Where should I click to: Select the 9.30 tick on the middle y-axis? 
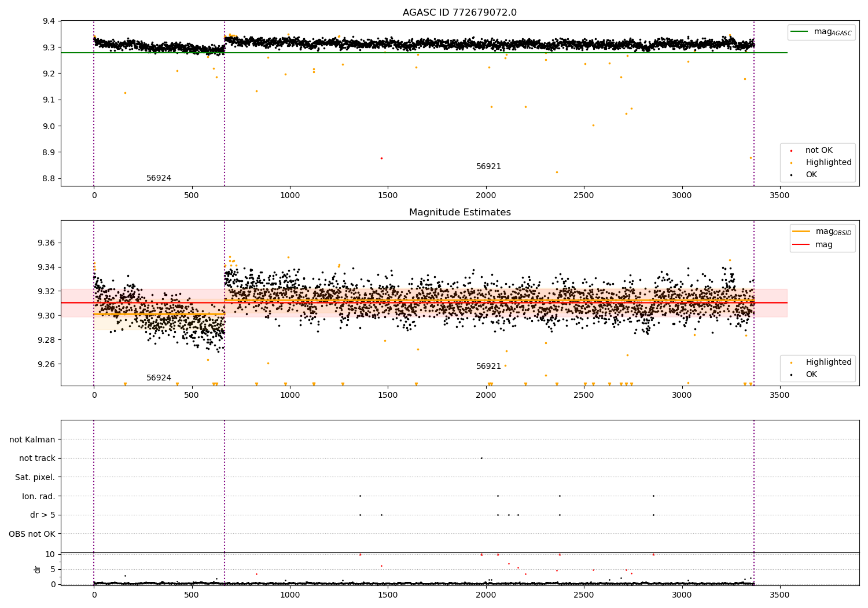point(47,316)
